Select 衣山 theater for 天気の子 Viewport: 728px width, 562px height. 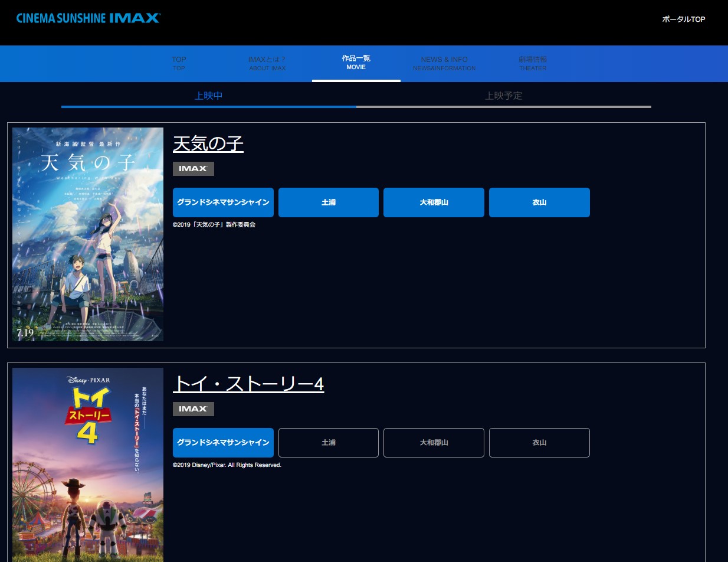click(539, 202)
